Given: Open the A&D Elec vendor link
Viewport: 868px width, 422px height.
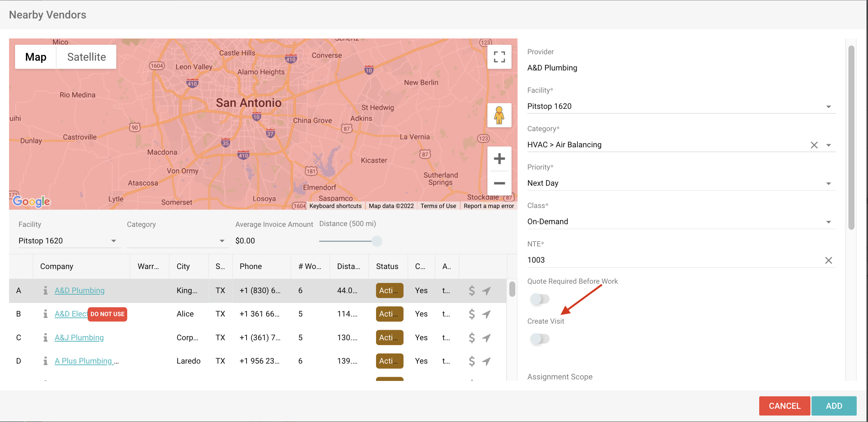Looking at the screenshot, I should pos(71,314).
